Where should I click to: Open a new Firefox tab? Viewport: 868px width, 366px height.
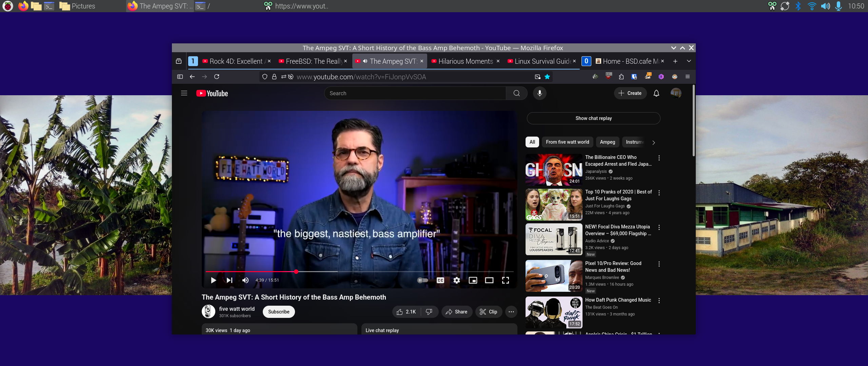[675, 61]
